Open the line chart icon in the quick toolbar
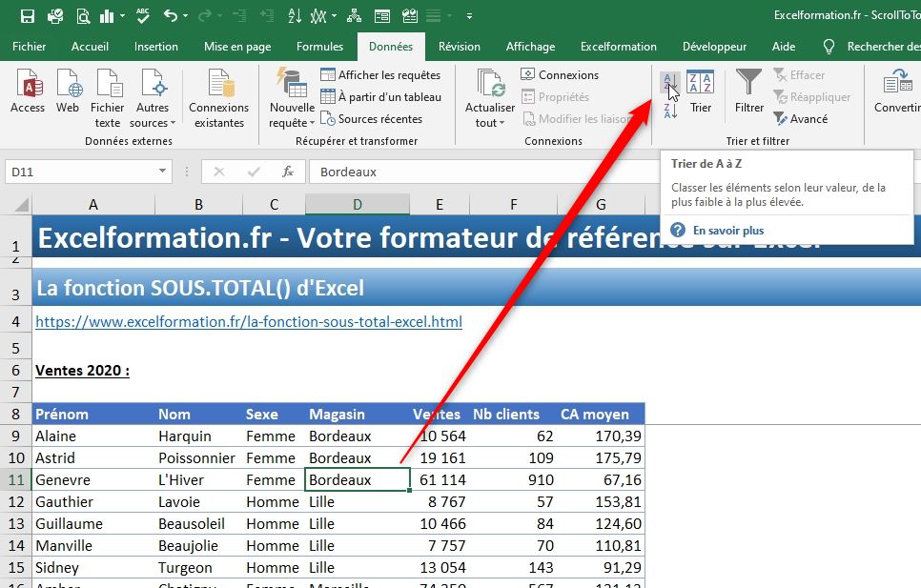Viewport: 921px width, 588px height. (x=317, y=16)
